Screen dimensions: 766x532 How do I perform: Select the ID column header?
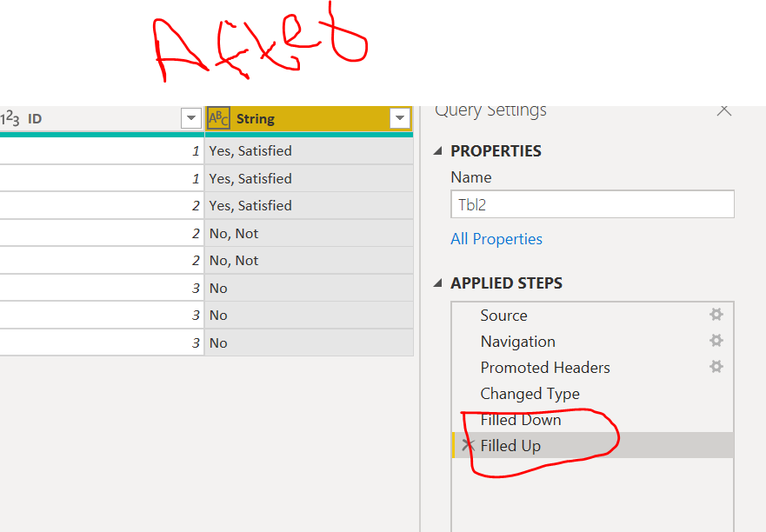click(102, 119)
